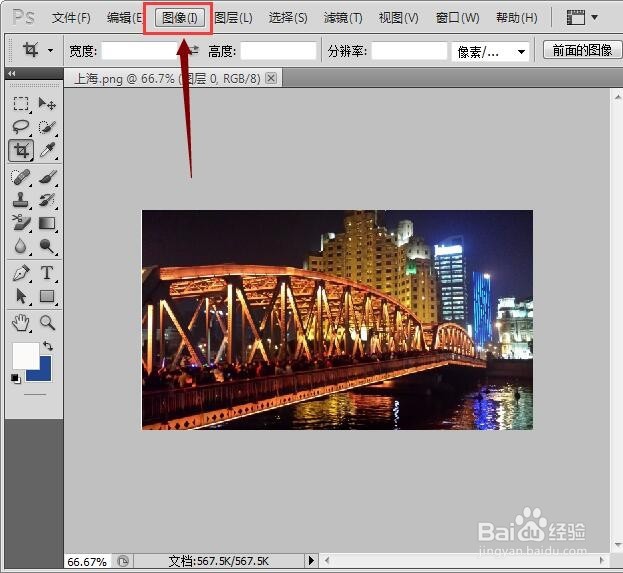Open the 视图(V) menu
The image size is (623, 573).
(x=399, y=18)
